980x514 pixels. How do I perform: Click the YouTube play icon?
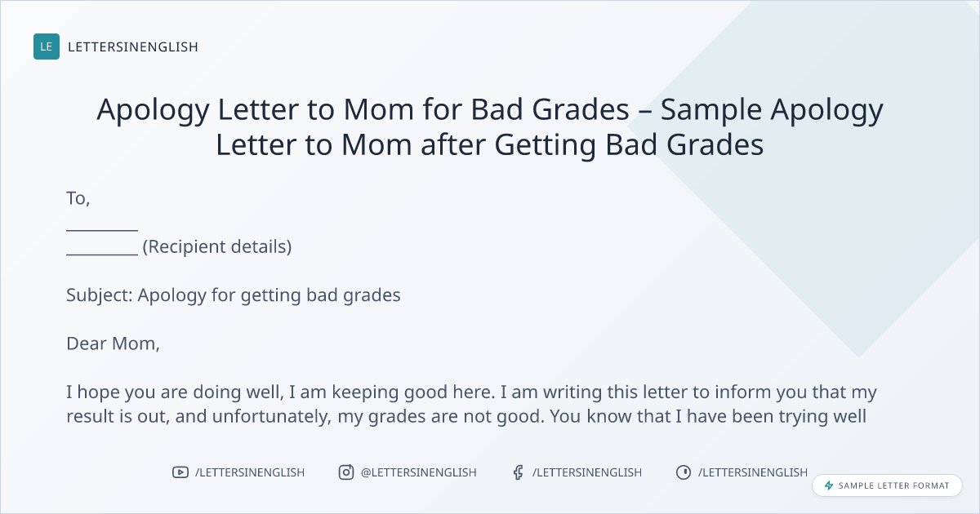coord(180,472)
